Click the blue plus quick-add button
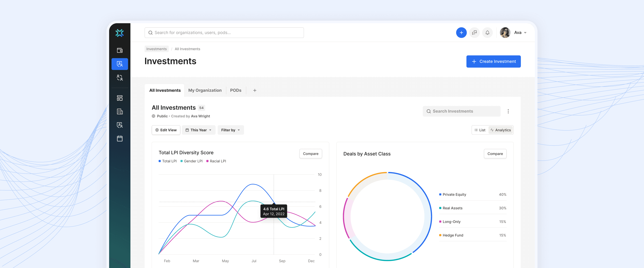 (461, 33)
